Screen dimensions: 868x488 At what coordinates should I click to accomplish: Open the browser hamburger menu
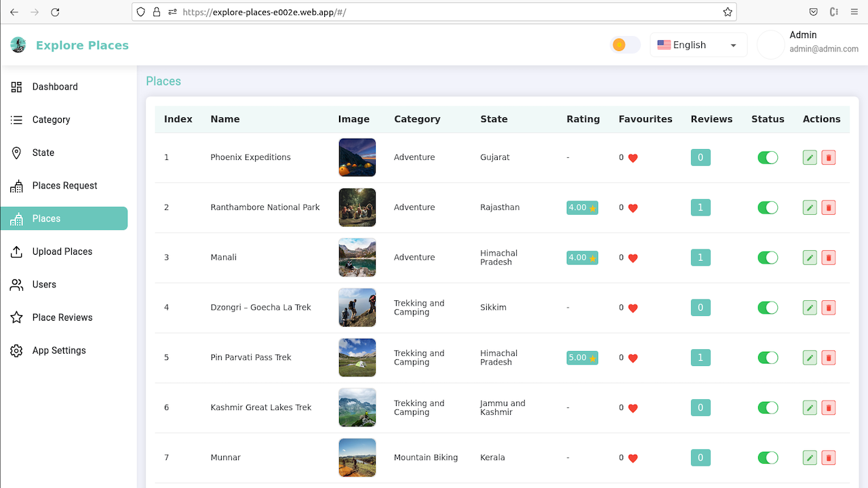(853, 12)
